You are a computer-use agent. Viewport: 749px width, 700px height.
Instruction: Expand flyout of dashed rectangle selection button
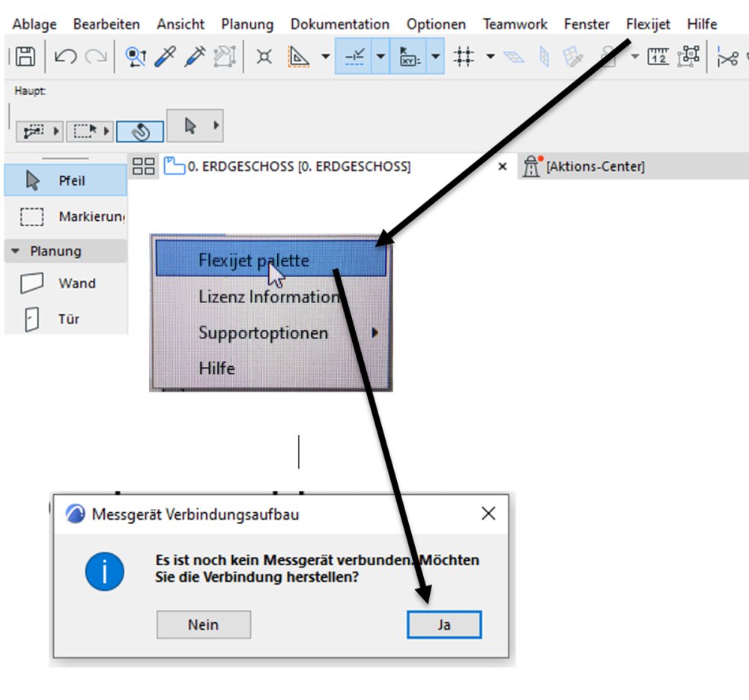click(106, 131)
